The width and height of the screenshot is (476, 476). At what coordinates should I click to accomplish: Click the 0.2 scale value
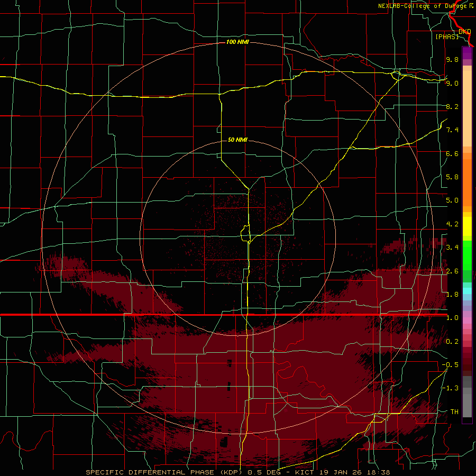(x=452, y=342)
